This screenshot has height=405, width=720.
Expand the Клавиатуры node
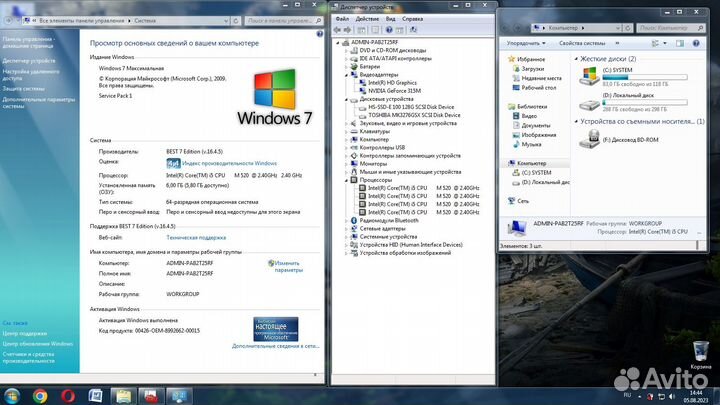(x=347, y=131)
